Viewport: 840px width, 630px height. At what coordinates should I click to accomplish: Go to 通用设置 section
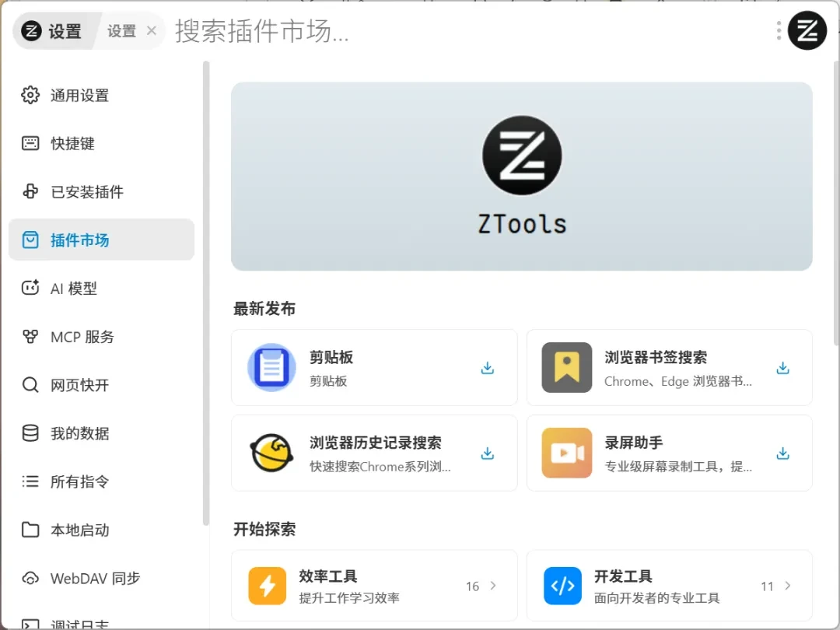pyautogui.click(x=101, y=95)
